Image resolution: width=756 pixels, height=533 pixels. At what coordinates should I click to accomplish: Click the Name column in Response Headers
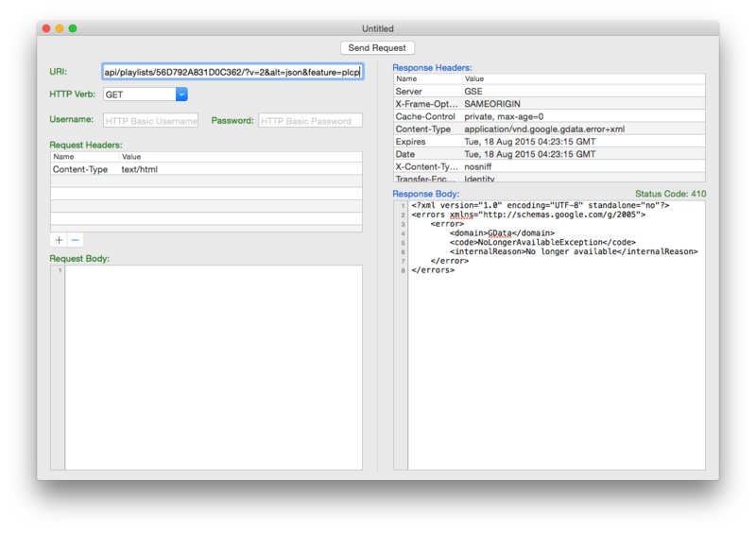coord(428,78)
